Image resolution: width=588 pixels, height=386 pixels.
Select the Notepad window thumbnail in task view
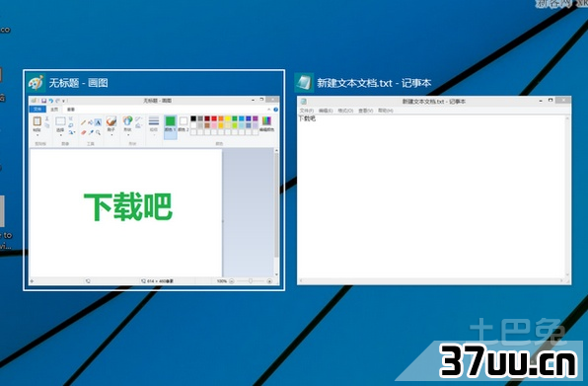434,191
